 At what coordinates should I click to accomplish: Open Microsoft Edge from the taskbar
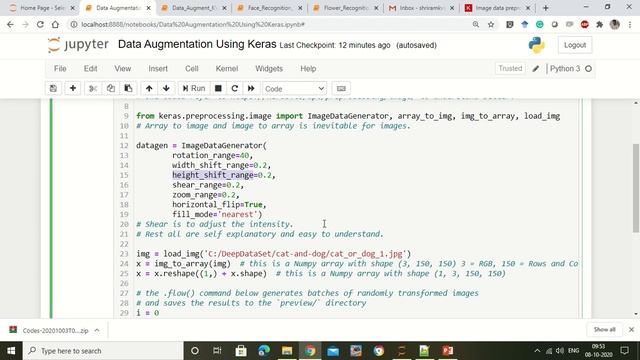[264, 351]
